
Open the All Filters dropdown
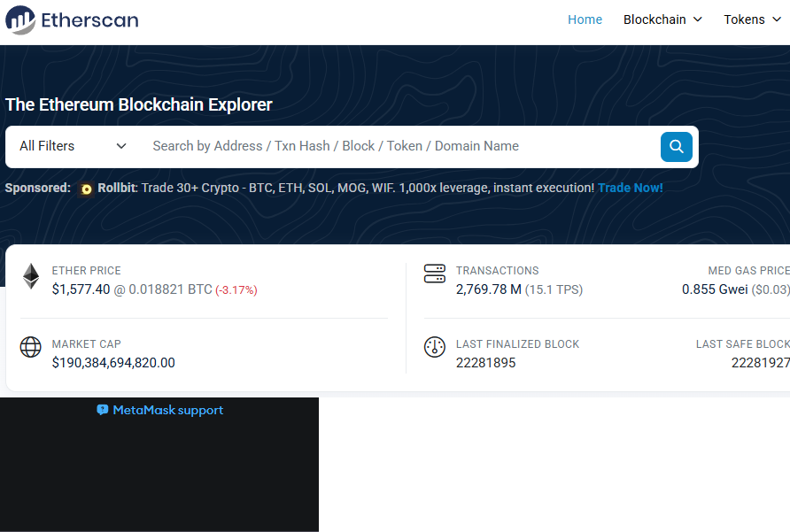(x=73, y=146)
